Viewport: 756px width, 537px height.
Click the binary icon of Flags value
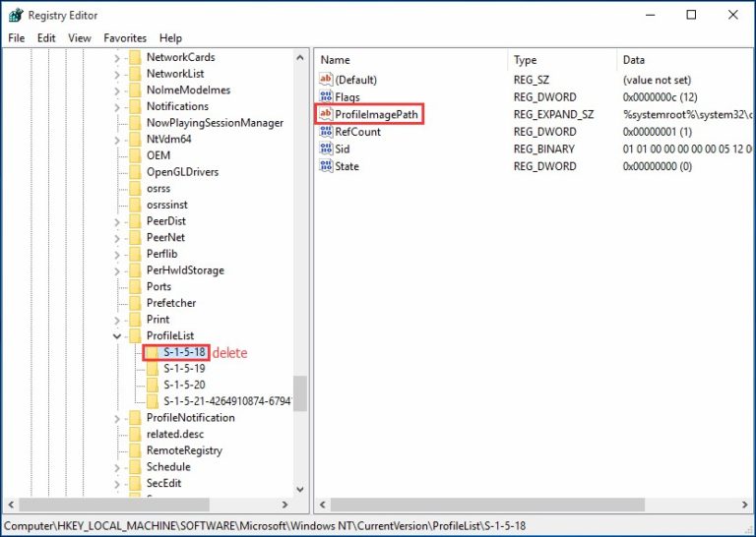click(x=326, y=96)
